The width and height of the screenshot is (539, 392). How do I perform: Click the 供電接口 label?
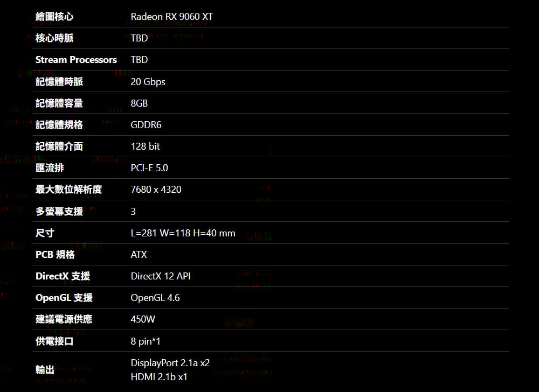54,341
